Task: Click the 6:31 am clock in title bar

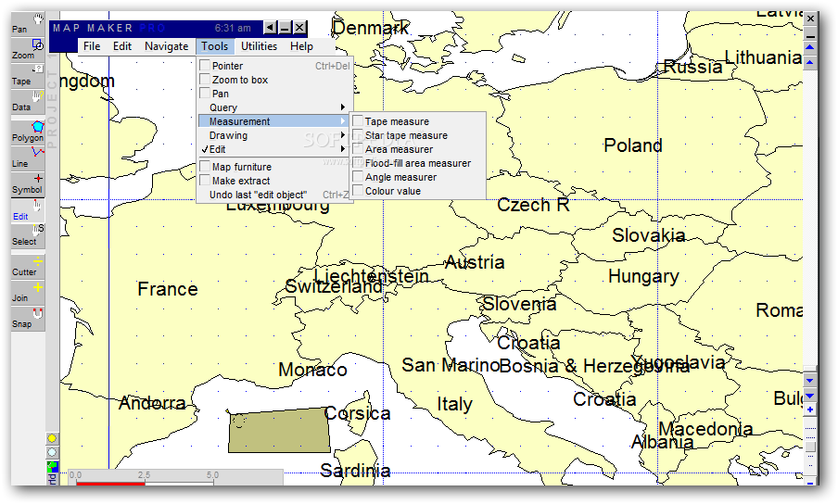Action: click(x=233, y=28)
